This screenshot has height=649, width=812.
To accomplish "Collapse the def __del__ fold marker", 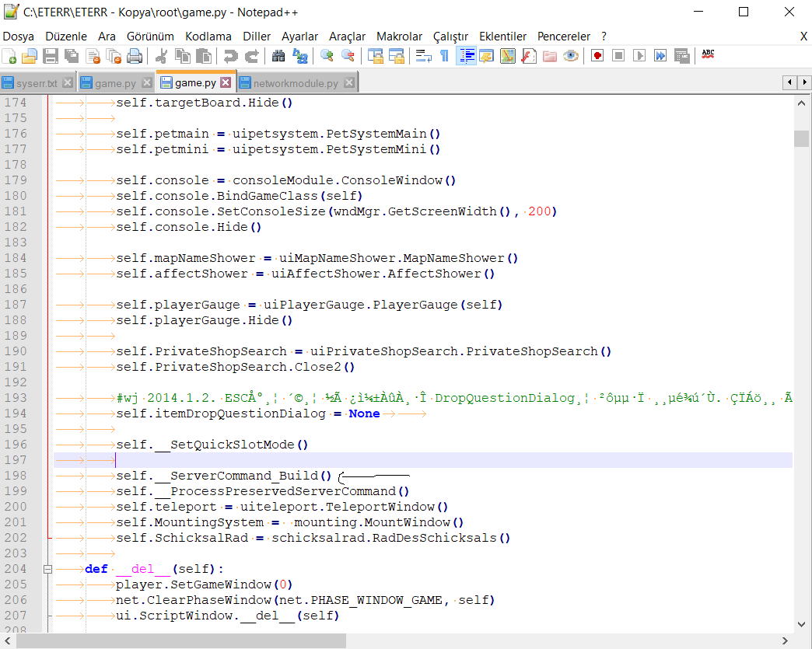I will pyautogui.click(x=47, y=569).
